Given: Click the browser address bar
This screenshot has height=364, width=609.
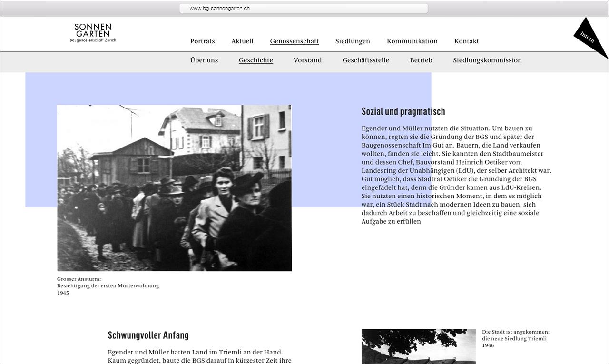Looking at the screenshot, I should pos(303,8).
